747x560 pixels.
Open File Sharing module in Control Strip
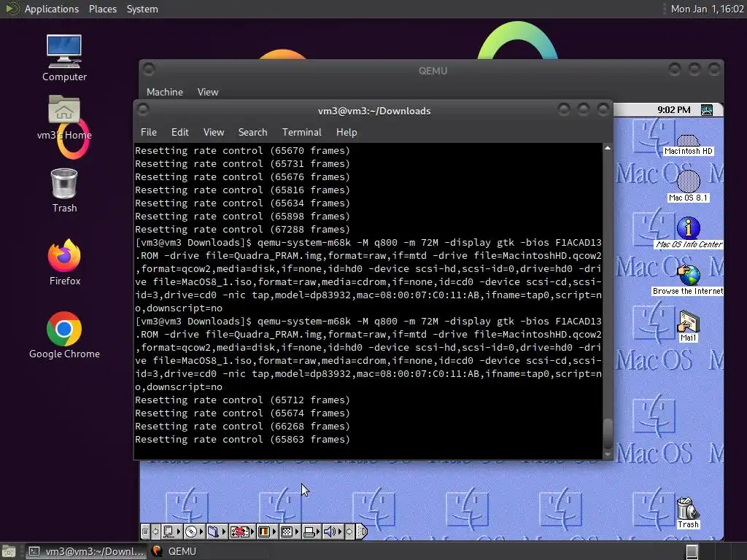[x=217, y=532]
